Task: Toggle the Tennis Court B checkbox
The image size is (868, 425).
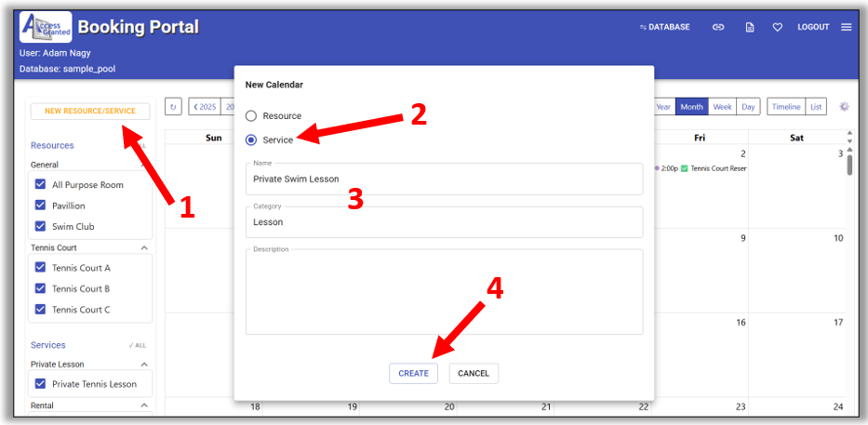Action: (40, 289)
